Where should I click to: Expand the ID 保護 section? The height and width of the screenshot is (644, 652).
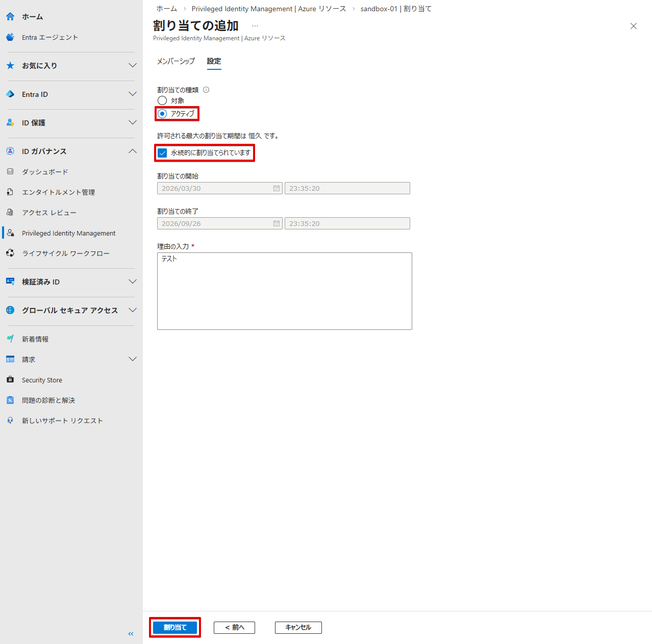[x=133, y=122]
